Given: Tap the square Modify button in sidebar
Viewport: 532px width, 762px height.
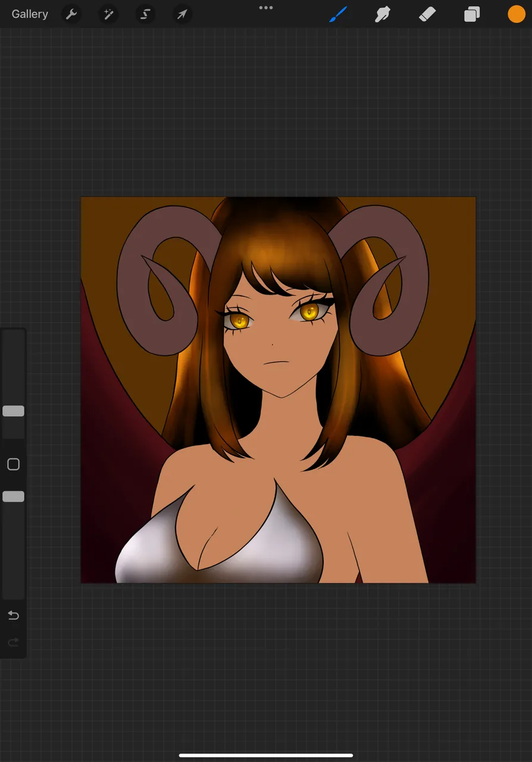Looking at the screenshot, I should tap(13, 464).
